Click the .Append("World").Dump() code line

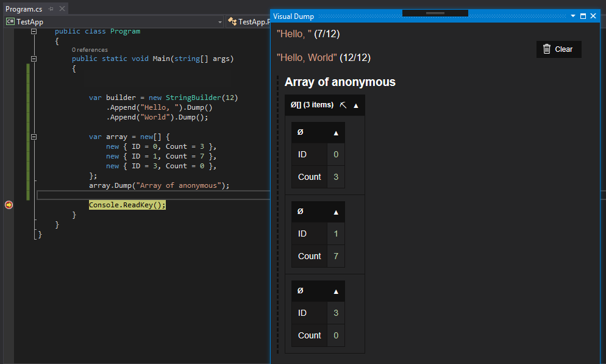click(157, 117)
